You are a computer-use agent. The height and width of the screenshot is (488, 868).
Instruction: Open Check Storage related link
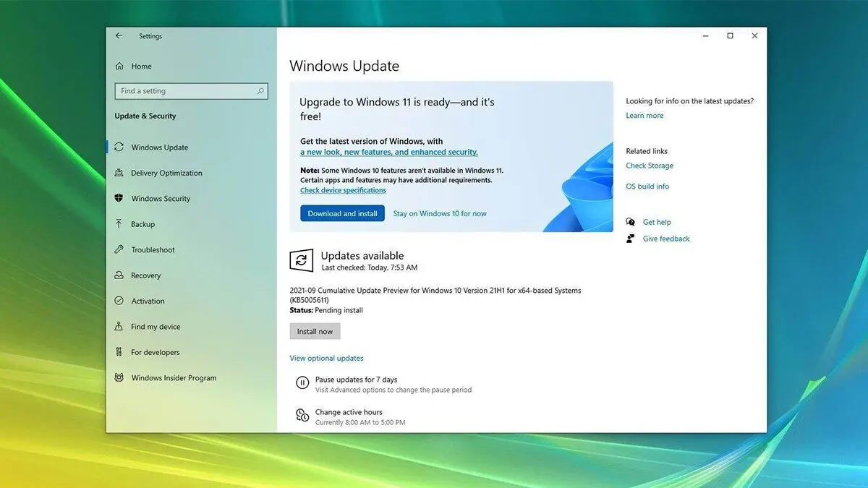[x=650, y=166]
